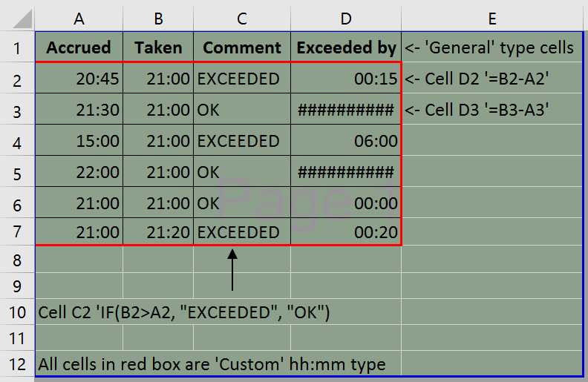Viewport: 588px width, 382px height.
Task: Select OK comment in row 5
Action: coord(242,171)
